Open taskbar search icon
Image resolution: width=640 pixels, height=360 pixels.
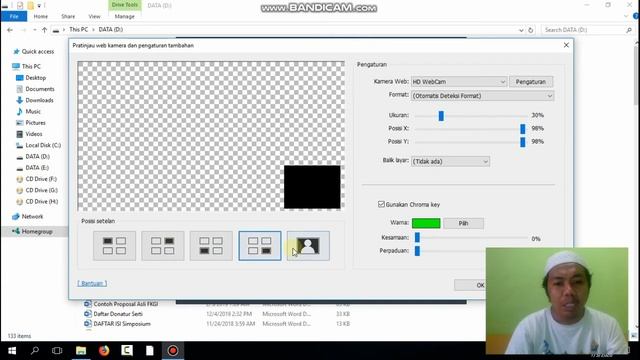pos(35,351)
